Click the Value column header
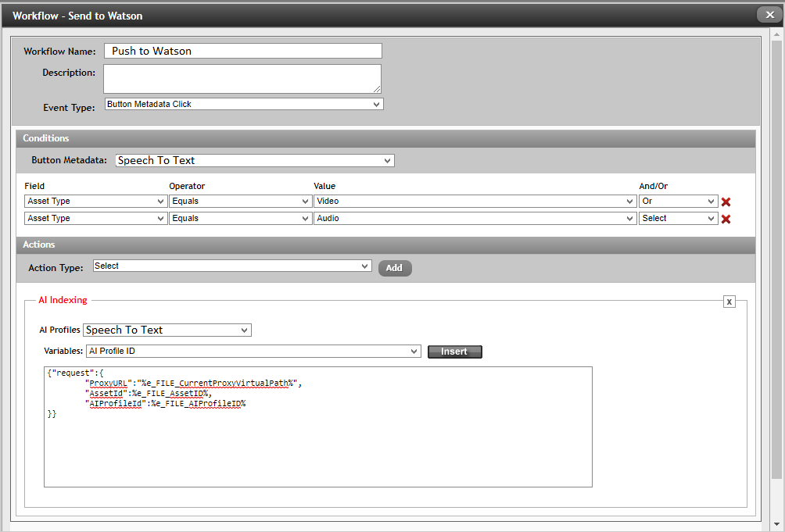Viewport: 785px width, 532px height. 324,186
